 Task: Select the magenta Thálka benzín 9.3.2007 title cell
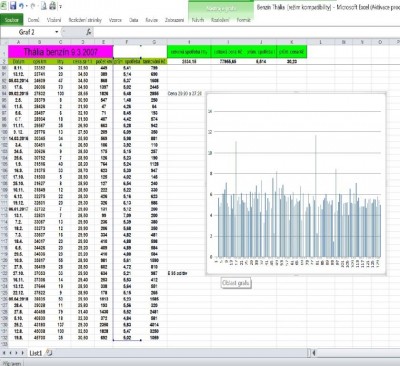[x=61, y=52]
